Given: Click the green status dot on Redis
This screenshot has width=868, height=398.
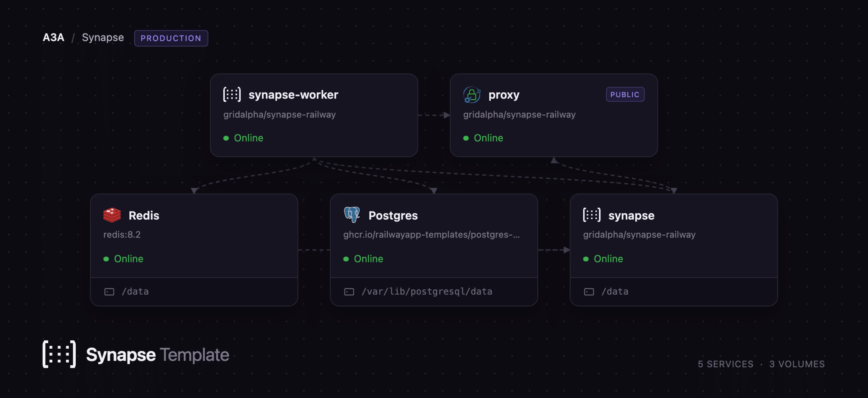Looking at the screenshot, I should (x=106, y=259).
